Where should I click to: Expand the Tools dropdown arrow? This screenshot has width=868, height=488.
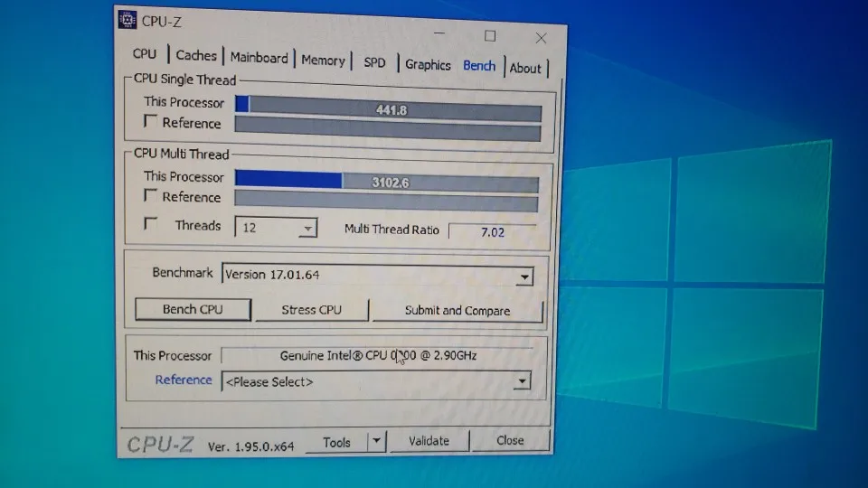coord(376,441)
